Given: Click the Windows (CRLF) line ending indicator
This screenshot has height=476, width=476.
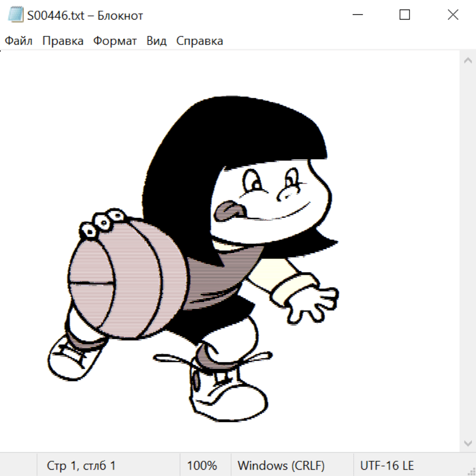Looking at the screenshot, I should pyautogui.click(x=281, y=465).
